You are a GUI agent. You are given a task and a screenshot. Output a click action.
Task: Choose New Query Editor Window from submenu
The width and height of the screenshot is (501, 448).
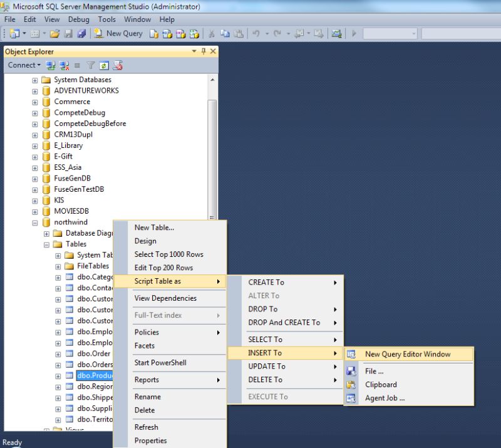[x=408, y=353]
